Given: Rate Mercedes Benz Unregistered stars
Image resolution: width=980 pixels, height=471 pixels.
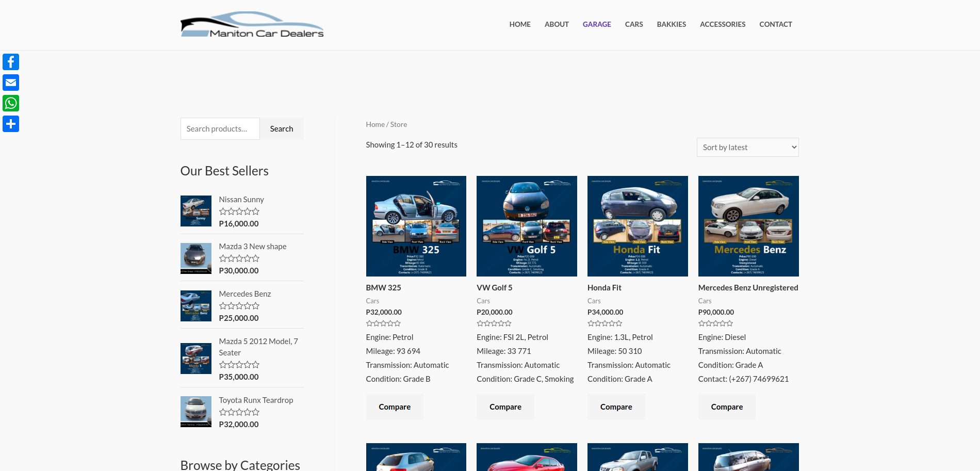Looking at the screenshot, I should point(715,323).
